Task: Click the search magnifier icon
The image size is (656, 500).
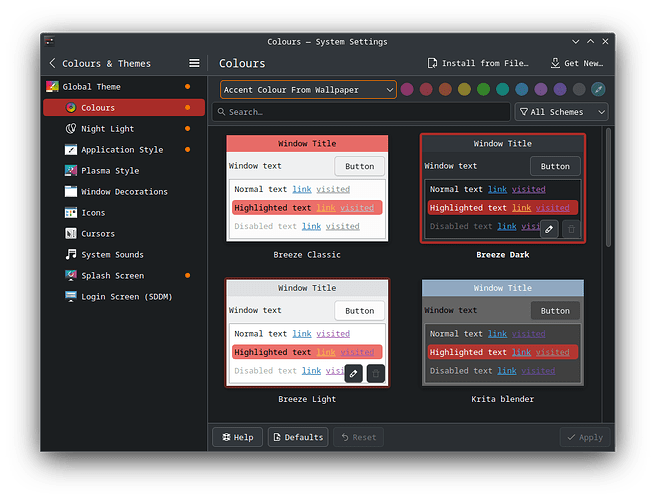Action: tap(221, 112)
